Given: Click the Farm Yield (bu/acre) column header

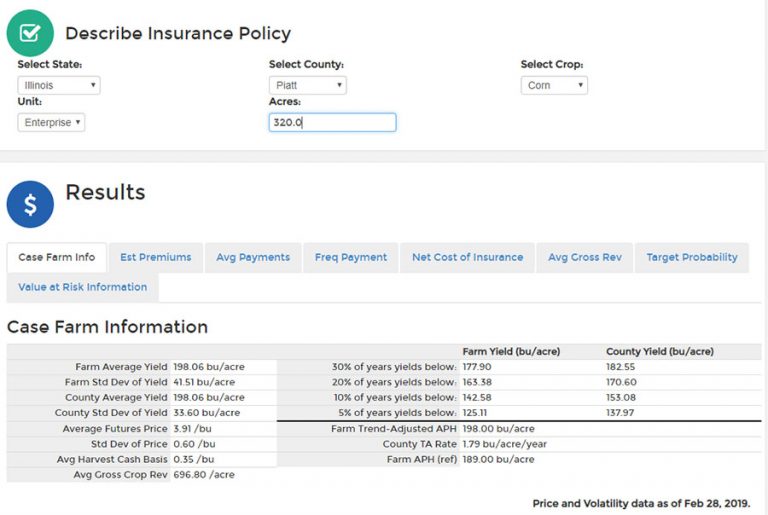Looking at the screenshot, I should tap(511, 351).
